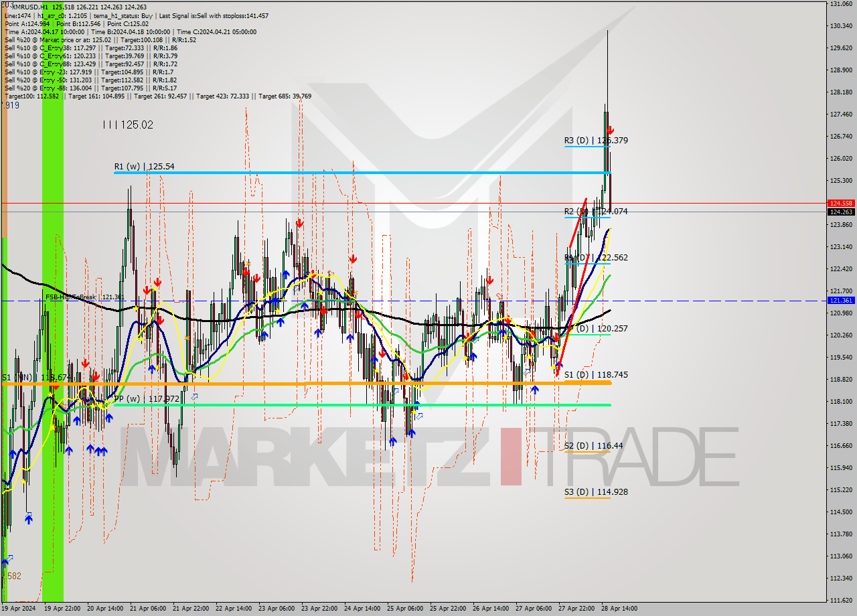
Task: Click the 'Time A:2024.04.17 10:00:00' text
Action: tap(45, 31)
